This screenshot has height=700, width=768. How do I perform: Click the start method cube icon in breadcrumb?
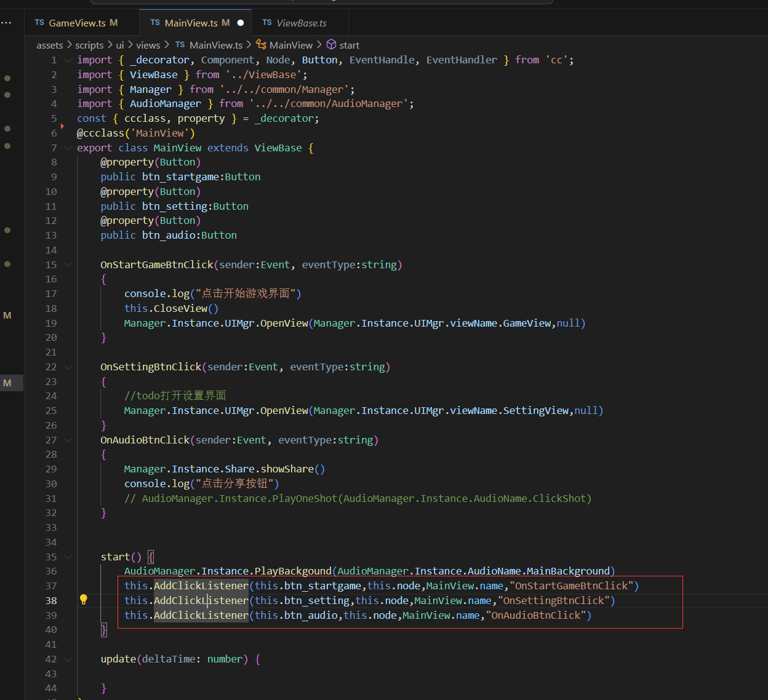point(331,45)
